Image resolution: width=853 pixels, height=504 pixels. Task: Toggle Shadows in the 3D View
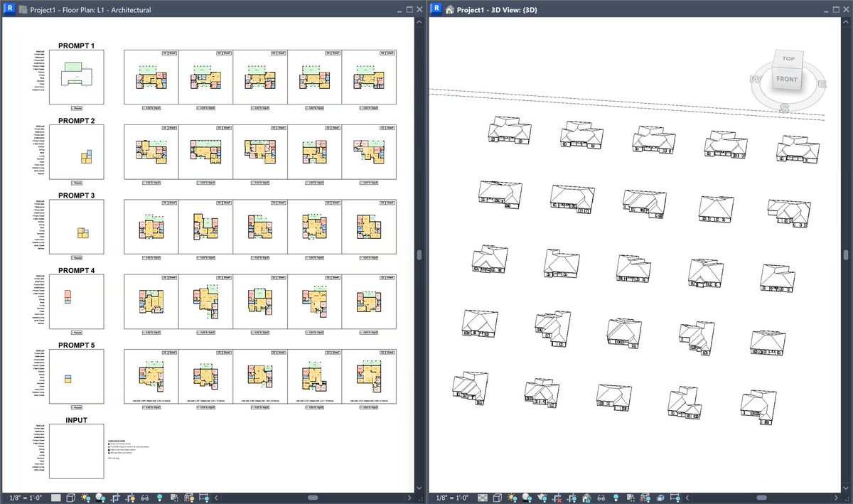pyautogui.click(x=527, y=498)
